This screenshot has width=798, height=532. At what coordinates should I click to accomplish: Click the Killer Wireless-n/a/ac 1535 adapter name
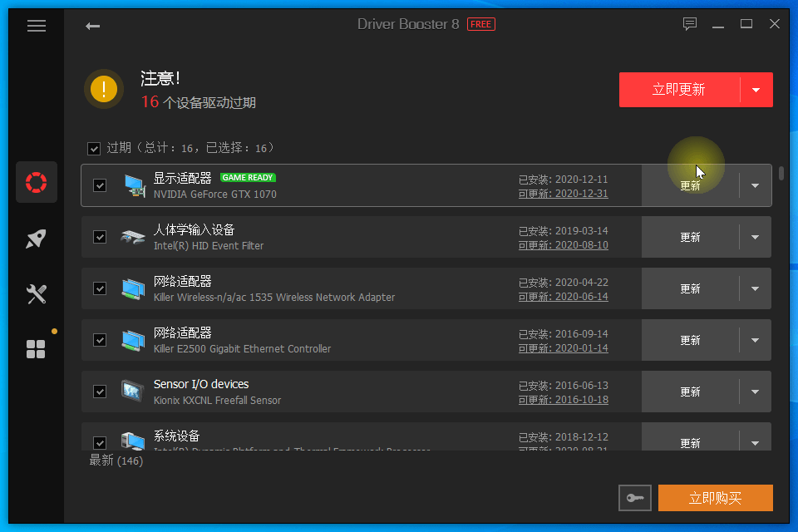click(274, 298)
